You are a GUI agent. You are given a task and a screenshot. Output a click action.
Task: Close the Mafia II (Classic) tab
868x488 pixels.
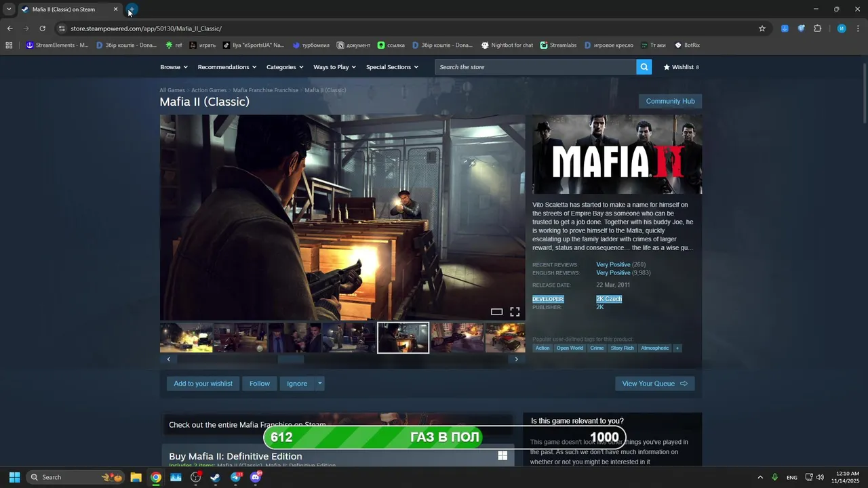coord(115,9)
